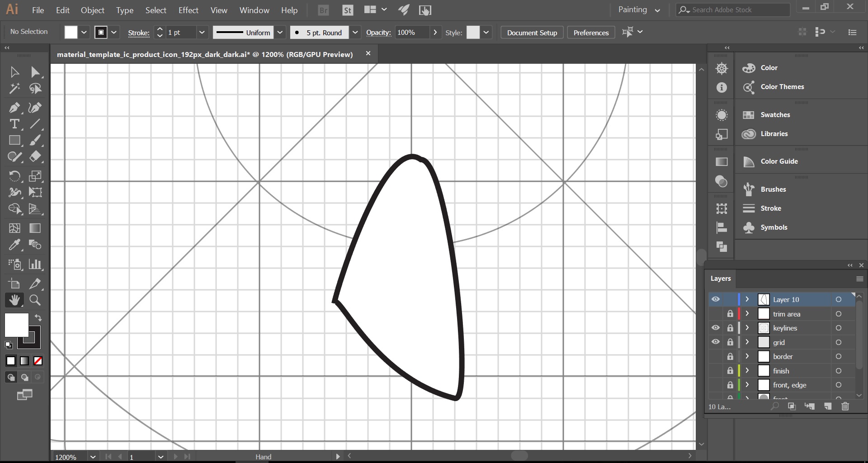This screenshot has width=868, height=463.
Task: Open the fill color dropdown
Action: (84, 32)
